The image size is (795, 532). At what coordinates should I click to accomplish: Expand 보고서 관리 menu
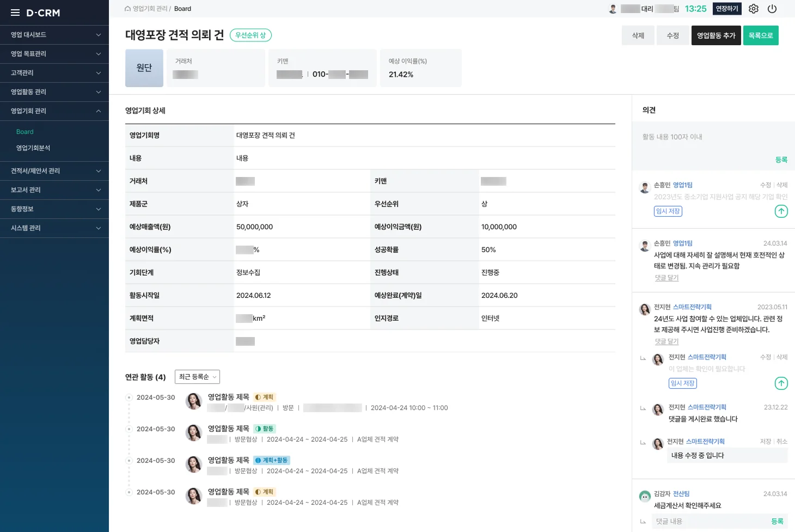point(54,190)
